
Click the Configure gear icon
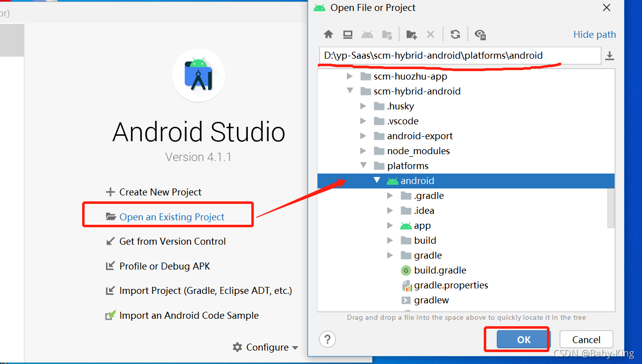(237, 347)
